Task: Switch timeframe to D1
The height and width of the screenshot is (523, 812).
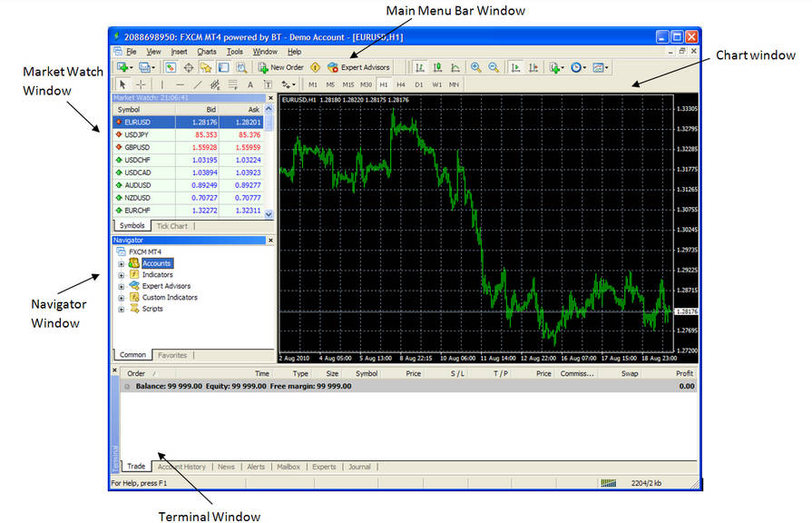Action: (x=419, y=84)
